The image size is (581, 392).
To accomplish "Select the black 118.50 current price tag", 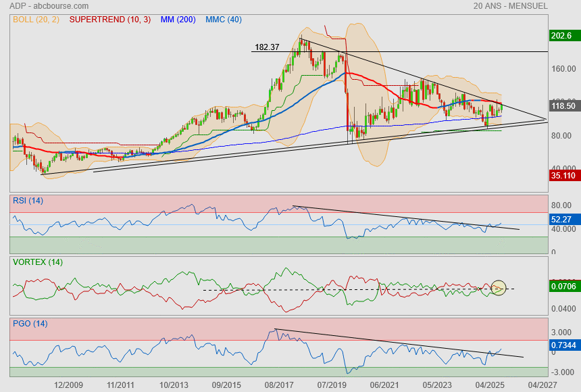I will tap(562, 106).
